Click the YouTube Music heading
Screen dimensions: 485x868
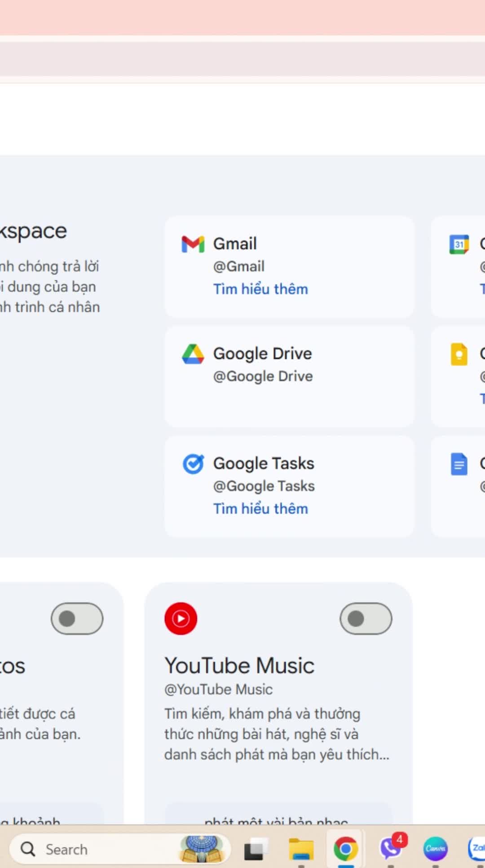pos(239,665)
